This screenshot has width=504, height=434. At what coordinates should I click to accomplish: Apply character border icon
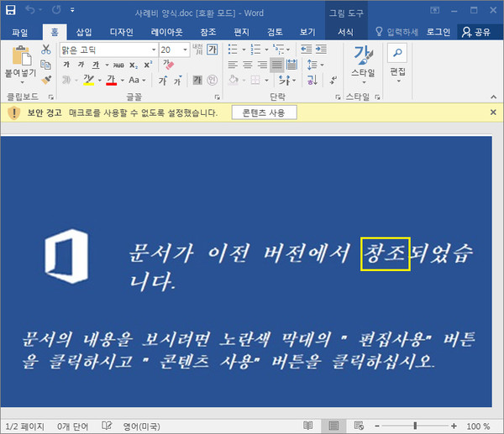213,50
